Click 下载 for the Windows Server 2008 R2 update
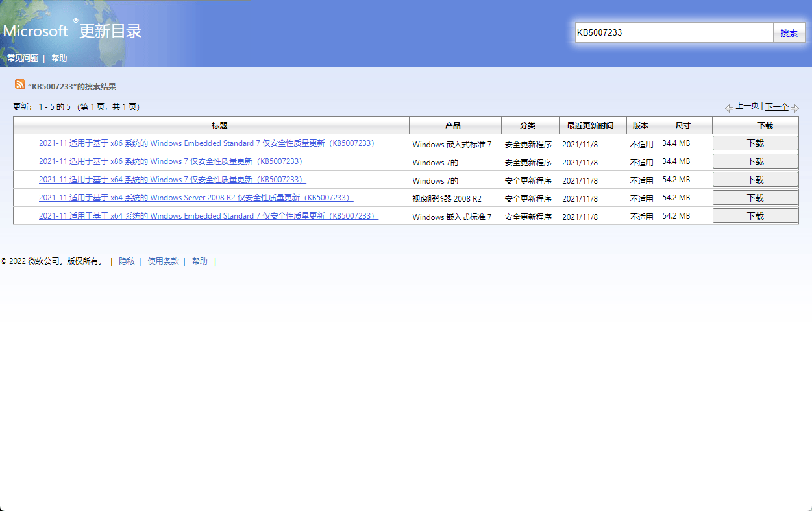Screen dimensions: 812x511 click(755, 197)
